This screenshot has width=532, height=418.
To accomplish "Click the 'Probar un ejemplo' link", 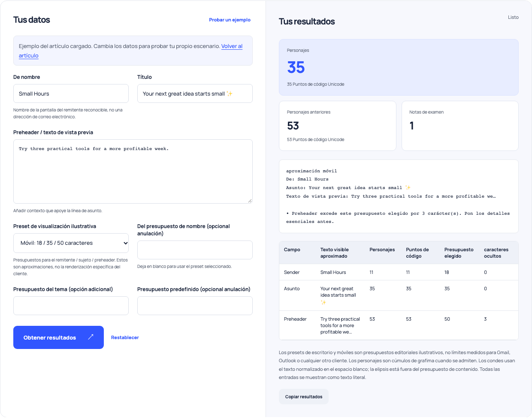I will (x=230, y=20).
